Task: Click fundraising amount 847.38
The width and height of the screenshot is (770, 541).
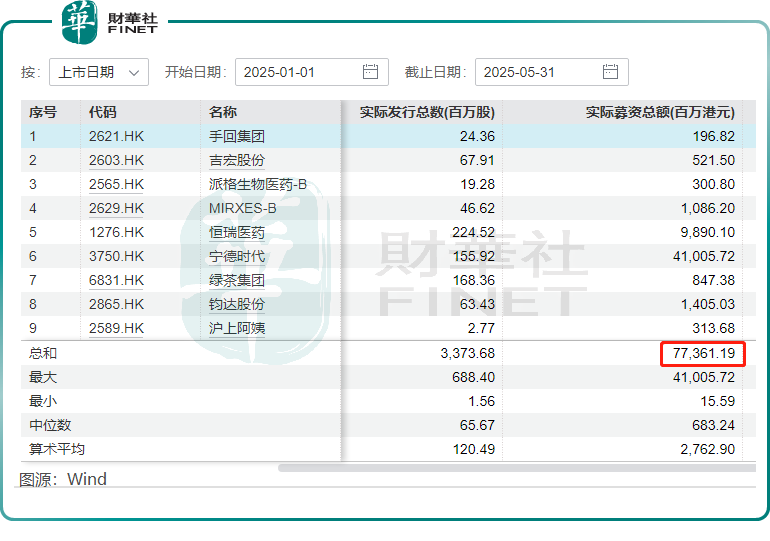Action: pos(714,280)
